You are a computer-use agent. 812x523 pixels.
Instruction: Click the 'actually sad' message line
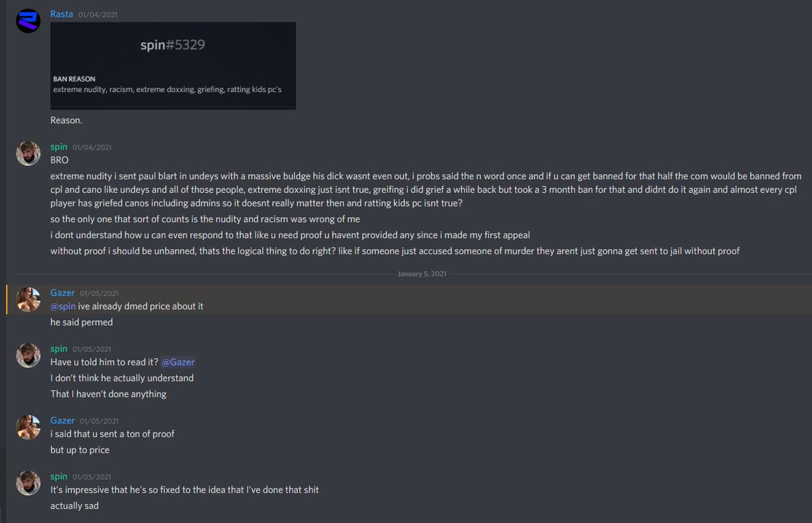(x=74, y=505)
